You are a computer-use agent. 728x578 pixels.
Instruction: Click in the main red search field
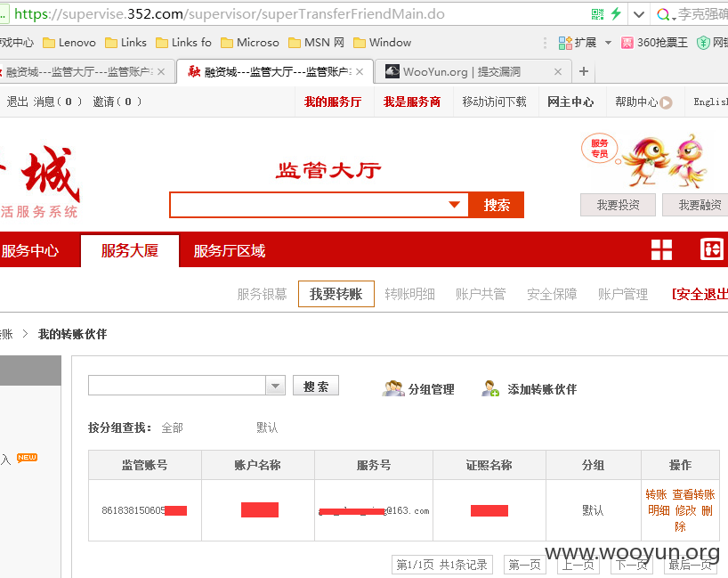click(x=306, y=205)
